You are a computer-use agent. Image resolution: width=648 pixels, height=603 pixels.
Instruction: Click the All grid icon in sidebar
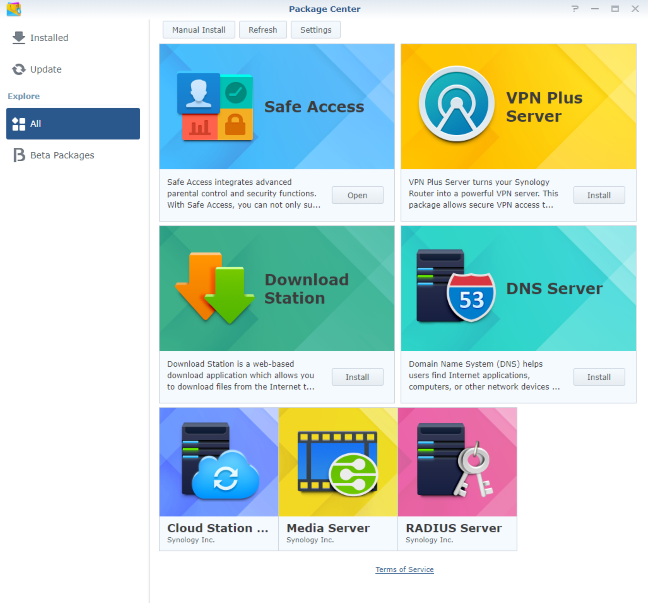(19, 124)
